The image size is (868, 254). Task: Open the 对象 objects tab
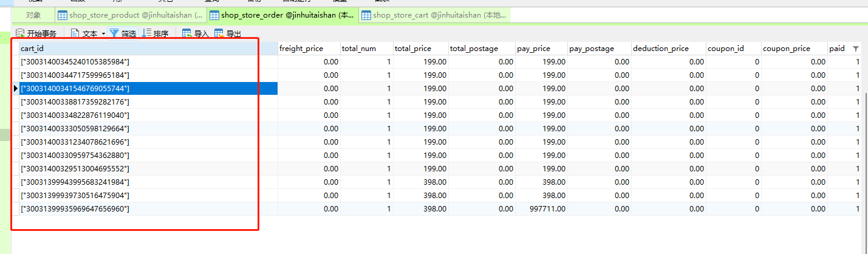(33, 15)
